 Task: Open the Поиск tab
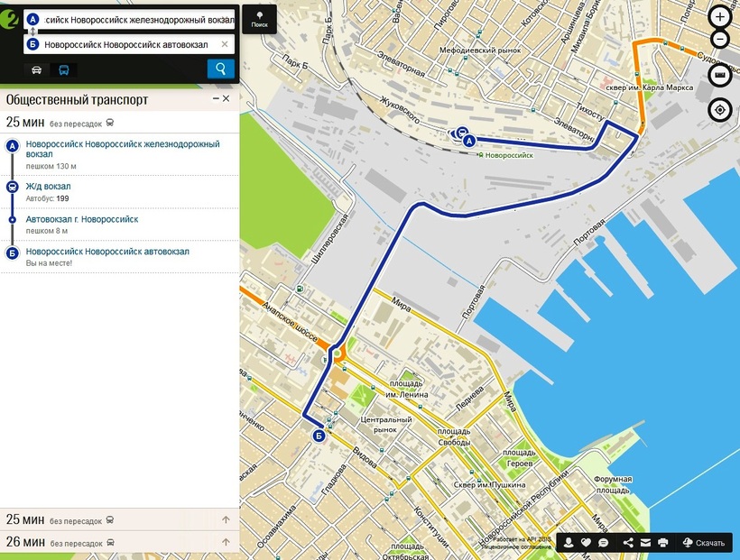coord(260,20)
